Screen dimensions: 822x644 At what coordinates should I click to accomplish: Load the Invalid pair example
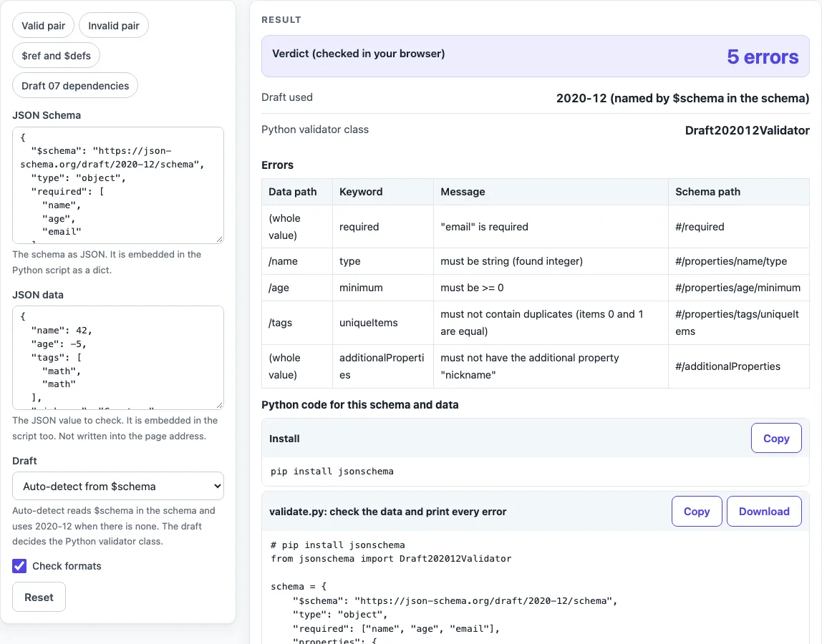click(x=113, y=26)
